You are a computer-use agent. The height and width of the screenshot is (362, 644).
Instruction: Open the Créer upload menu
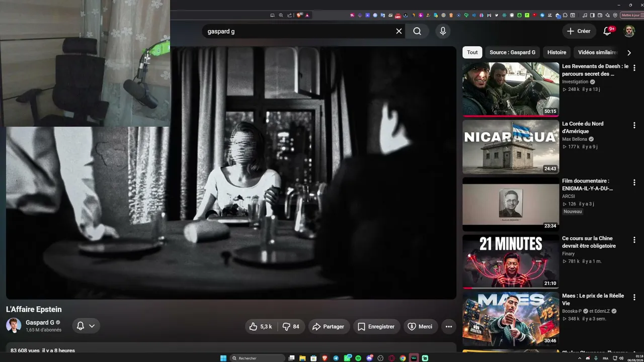(x=579, y=31)
